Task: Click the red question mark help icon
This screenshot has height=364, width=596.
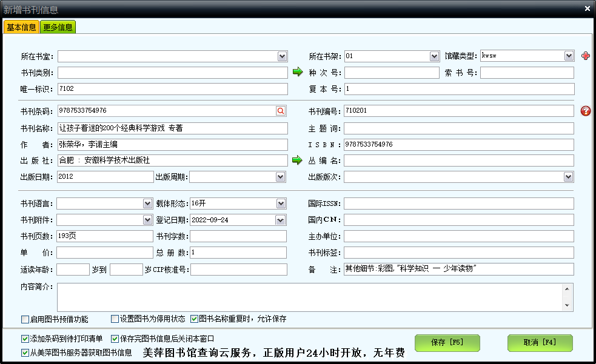Action: point(585,111)
